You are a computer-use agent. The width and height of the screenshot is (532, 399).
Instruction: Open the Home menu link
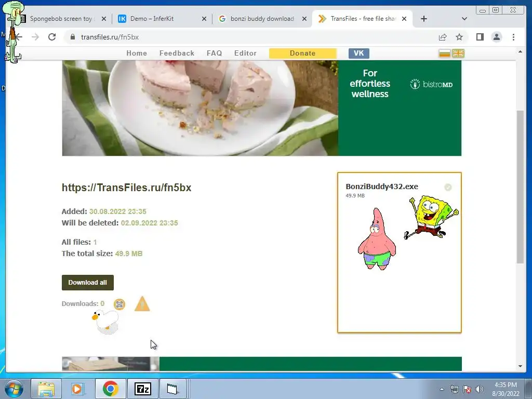137,54
